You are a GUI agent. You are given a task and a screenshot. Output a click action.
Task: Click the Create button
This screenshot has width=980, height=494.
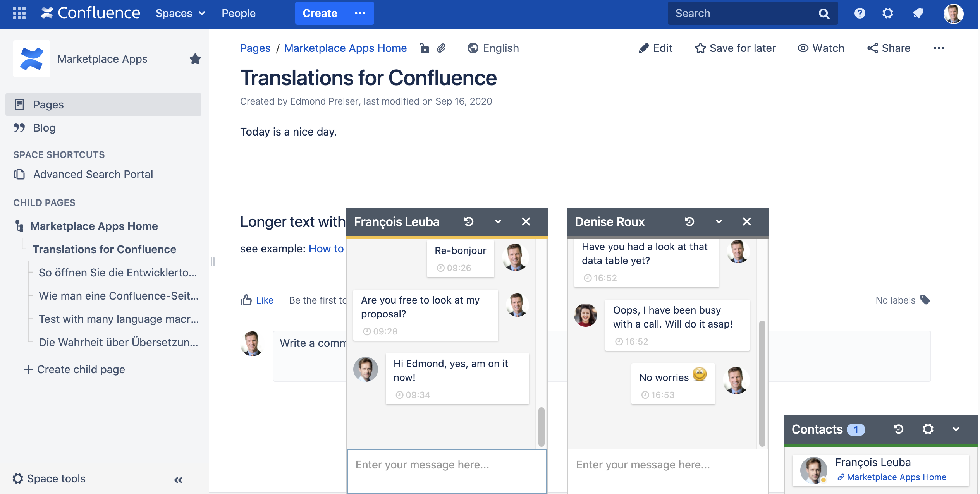pyautogui.click(x=320, y=13)
